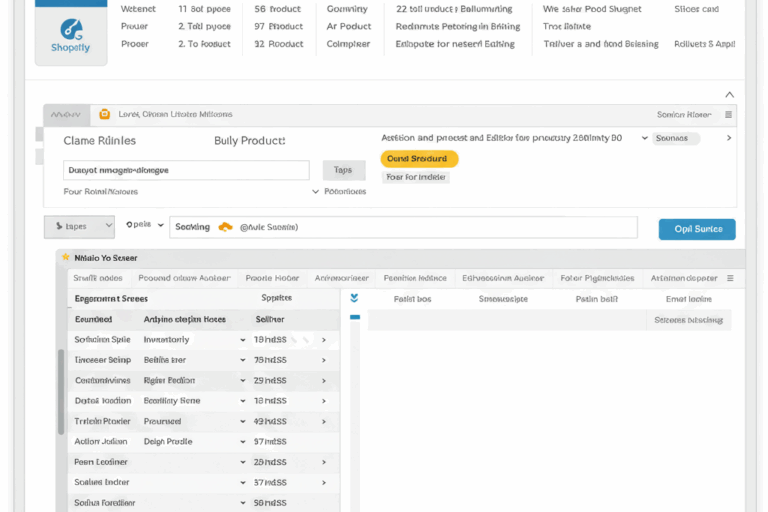The width and height of the screenshot is (768, 512).
Task: Click the Doayot text input field
Action: 186,170
